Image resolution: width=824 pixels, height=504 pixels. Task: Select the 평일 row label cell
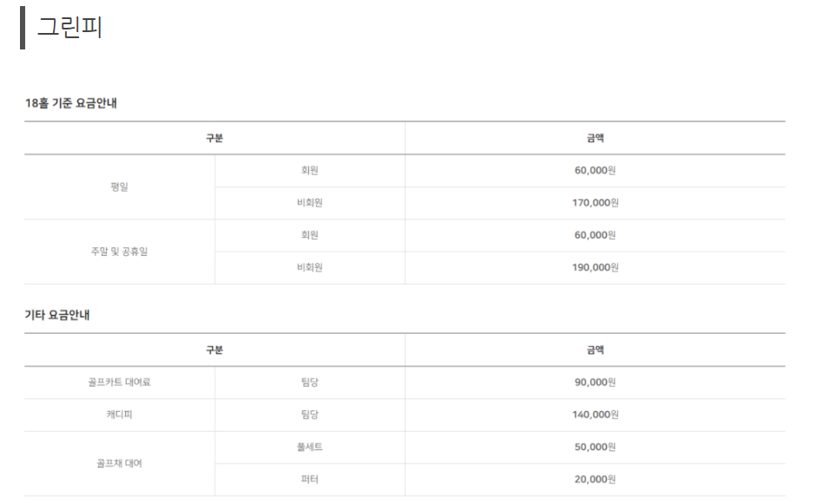point(119,187)
